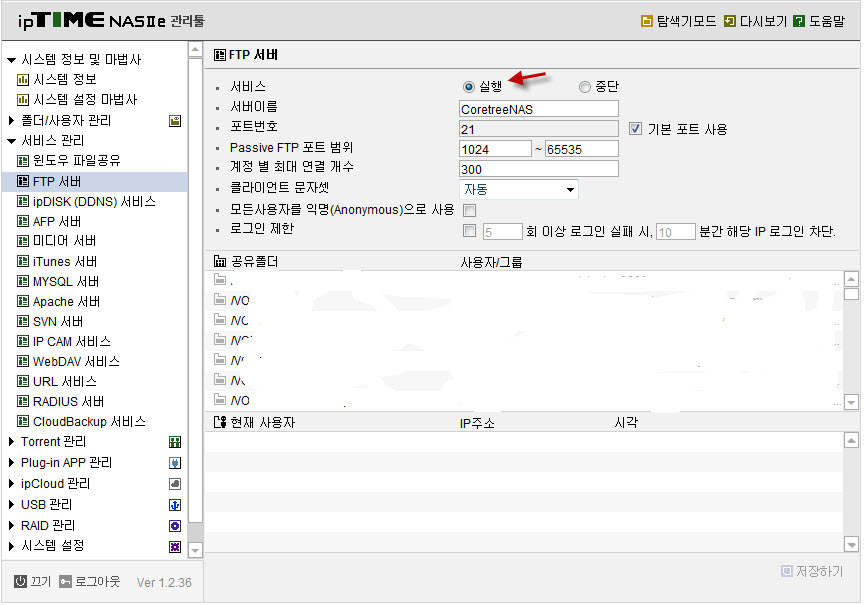Click the 시스템 설정 gear icon

[175, 547]
